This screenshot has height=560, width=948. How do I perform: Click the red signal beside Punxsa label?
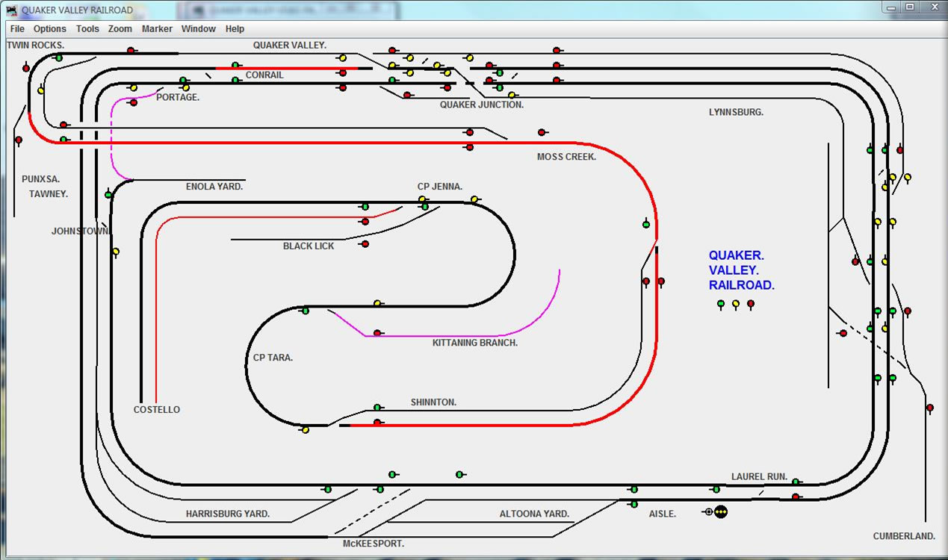(x=19, y=140)
